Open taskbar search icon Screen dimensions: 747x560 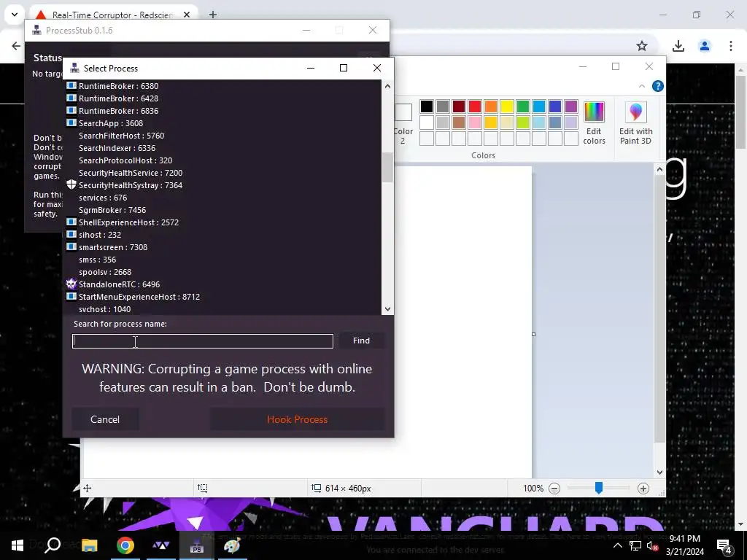52,545
